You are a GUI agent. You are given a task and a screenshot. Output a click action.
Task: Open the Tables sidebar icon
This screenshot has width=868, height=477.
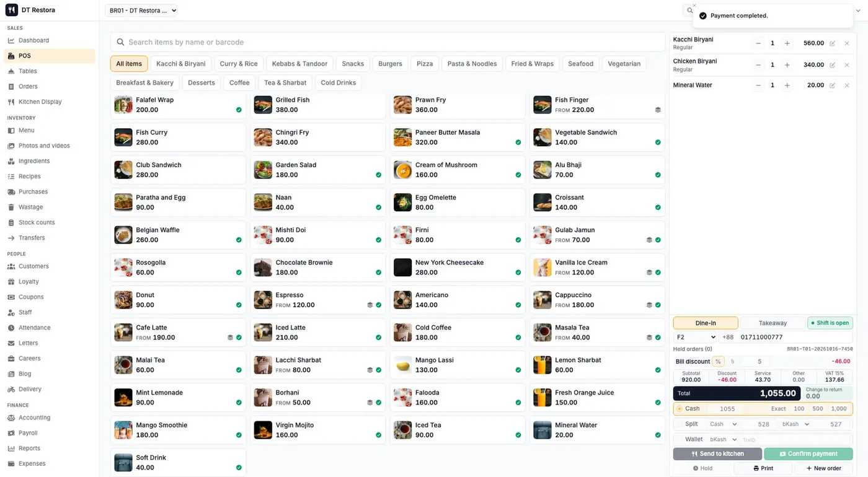click(x=11, y=71)
